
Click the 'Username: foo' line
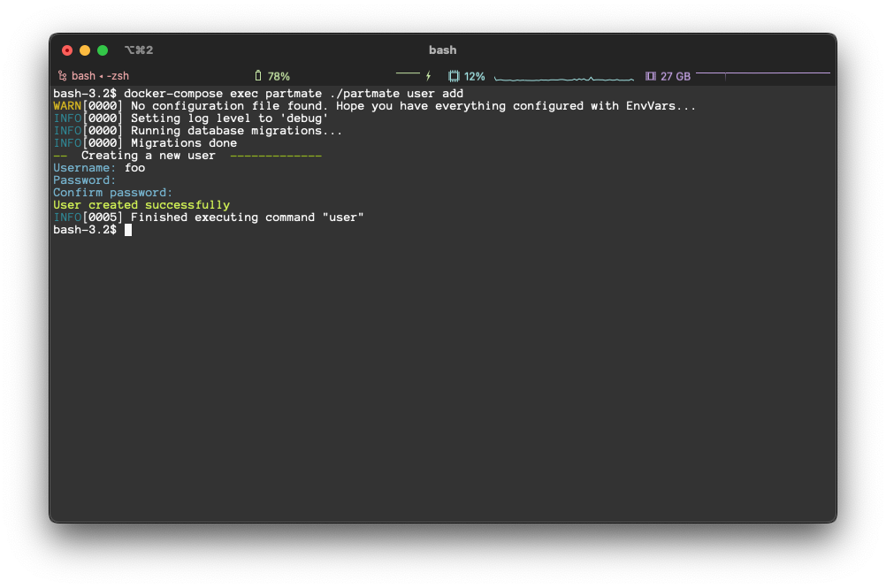(x=99, y=168)
